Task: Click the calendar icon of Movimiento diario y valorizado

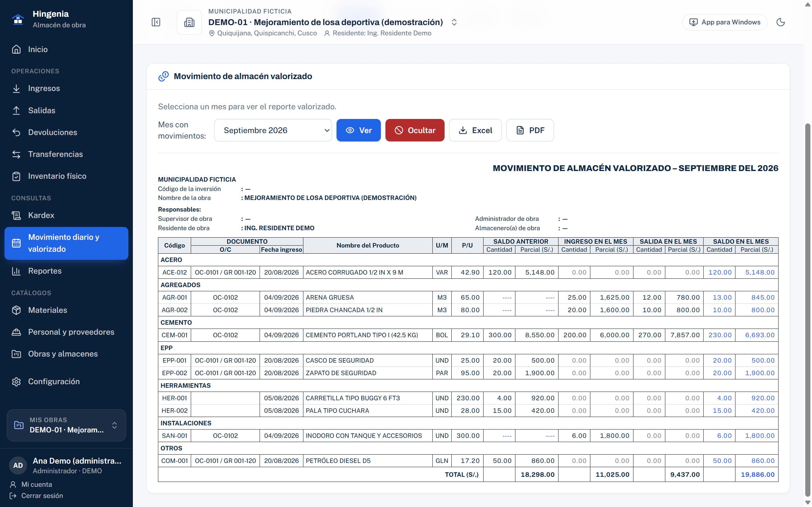Action: click(16, 243)
